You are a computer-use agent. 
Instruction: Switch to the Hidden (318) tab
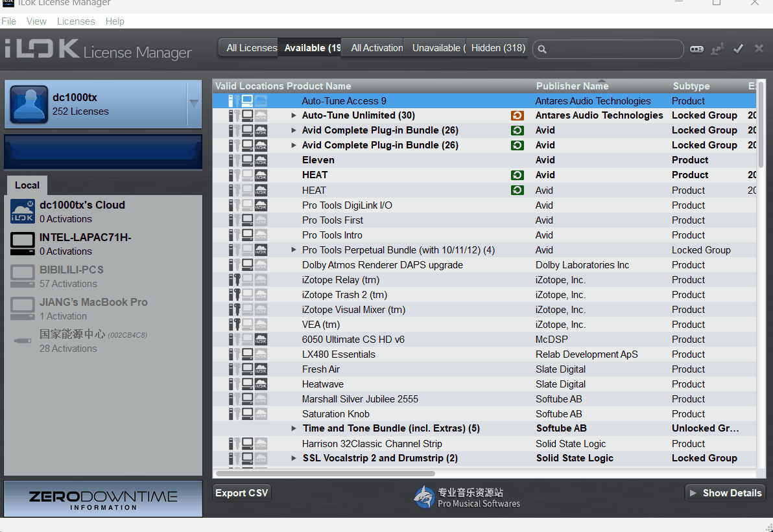pyautogui.click(x=497, y=48)
